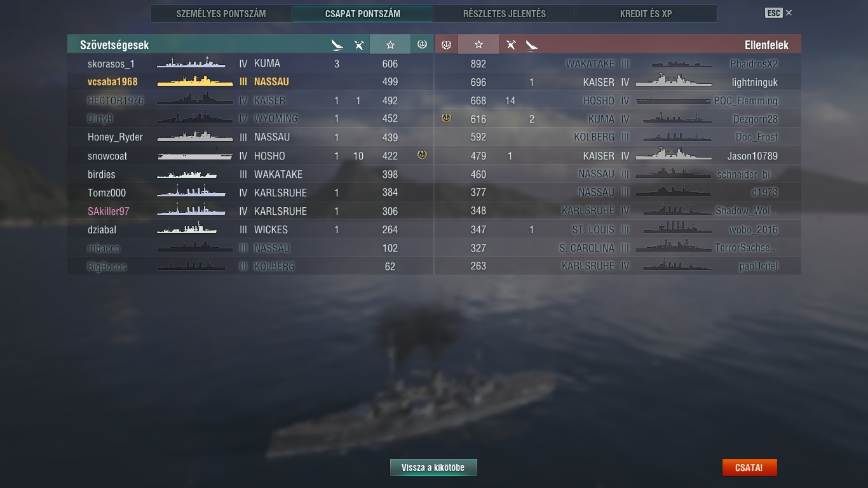868x488 pixels.
Task: Click the snowcoat Hosho ship silhouette
Action: 196,156
